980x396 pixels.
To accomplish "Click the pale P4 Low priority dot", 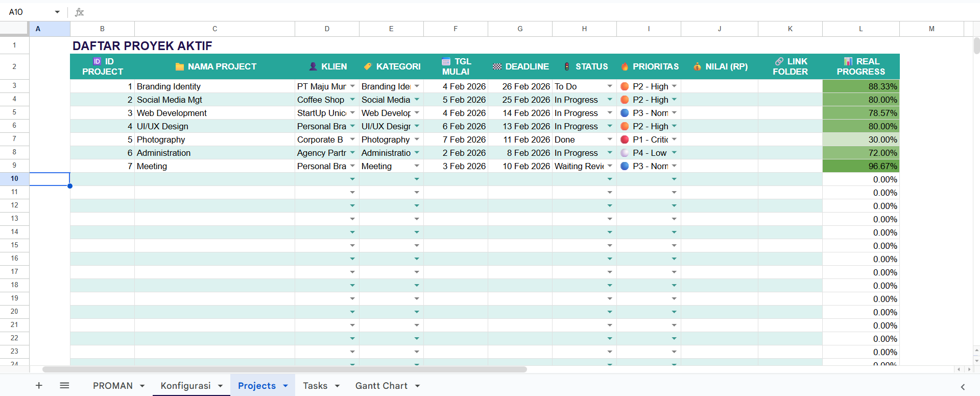I will [625, 153].
